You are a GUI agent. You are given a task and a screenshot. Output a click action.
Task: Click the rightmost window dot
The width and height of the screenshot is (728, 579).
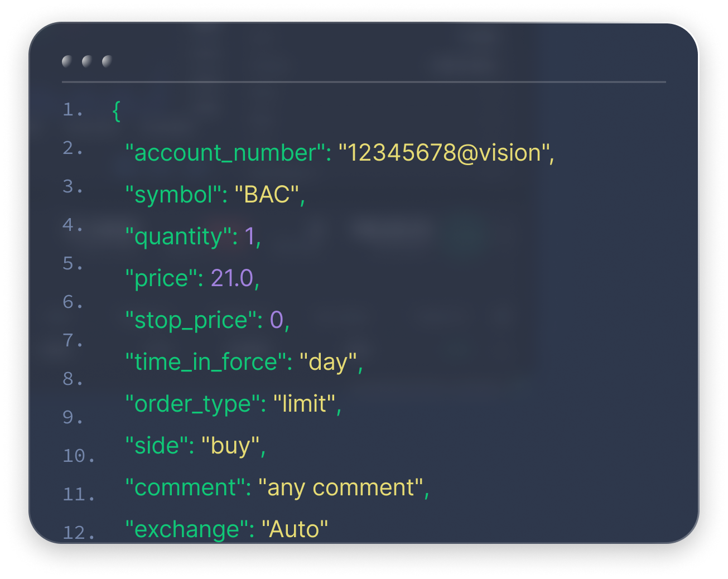[107, 61]
